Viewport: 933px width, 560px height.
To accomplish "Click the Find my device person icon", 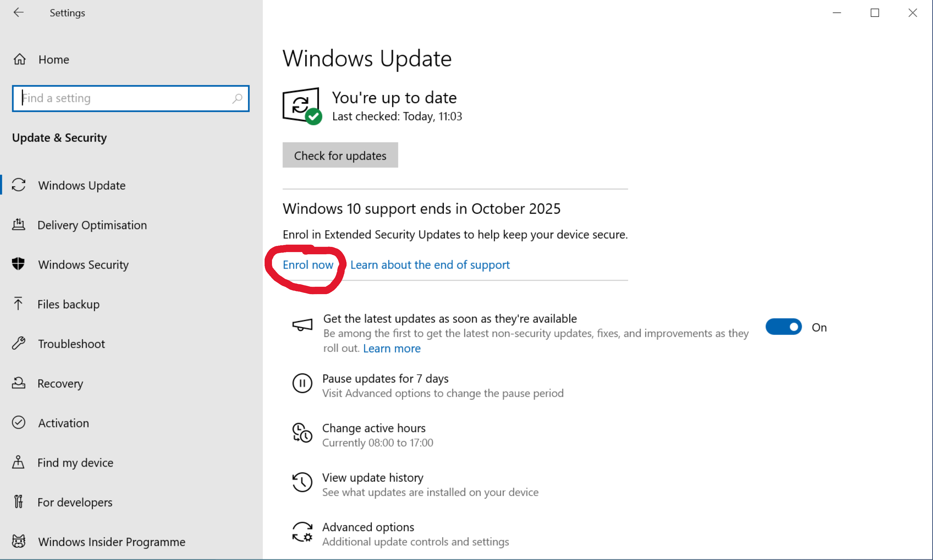I will 18,462.
